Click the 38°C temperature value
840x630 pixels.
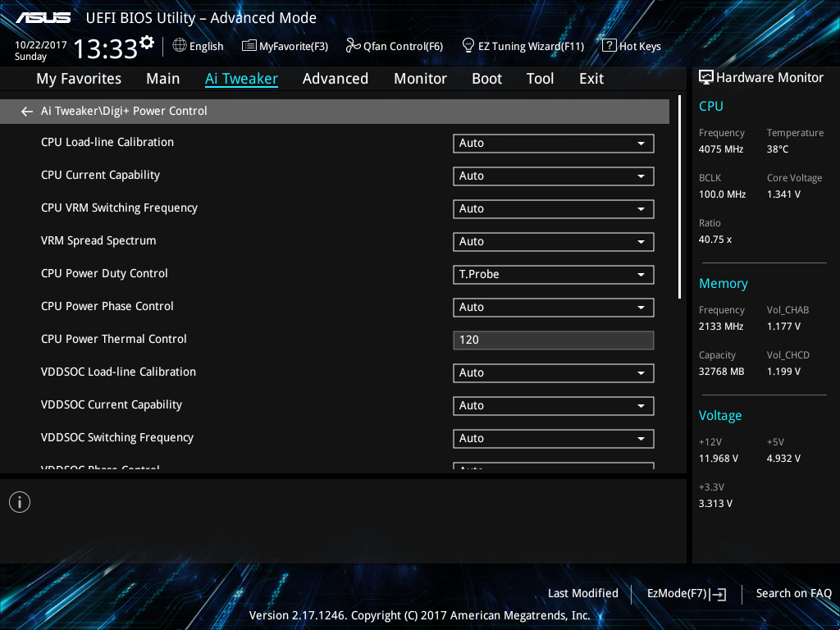[x=778, y=149]
